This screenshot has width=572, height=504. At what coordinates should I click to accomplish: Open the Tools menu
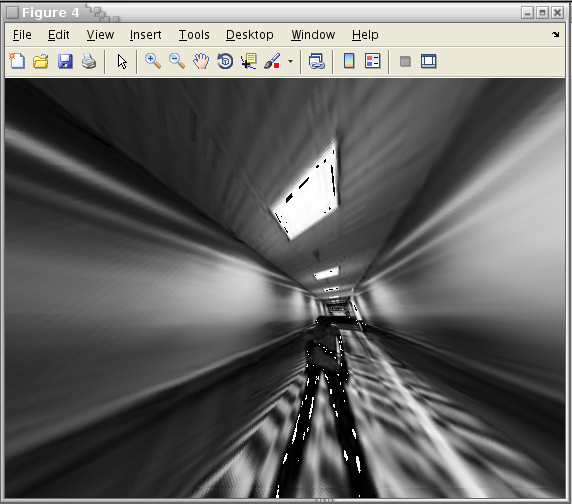tap(194, 35)
